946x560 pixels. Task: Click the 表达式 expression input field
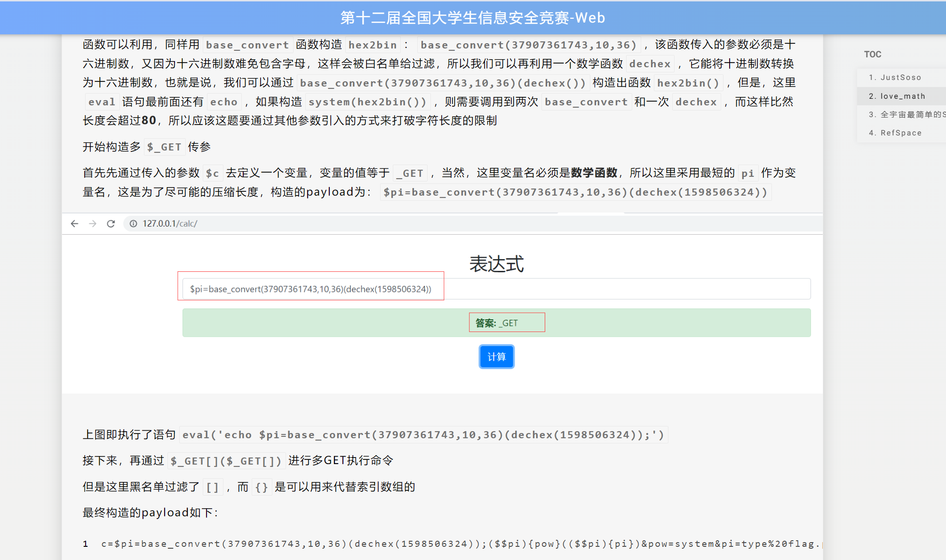coord(496,289)
